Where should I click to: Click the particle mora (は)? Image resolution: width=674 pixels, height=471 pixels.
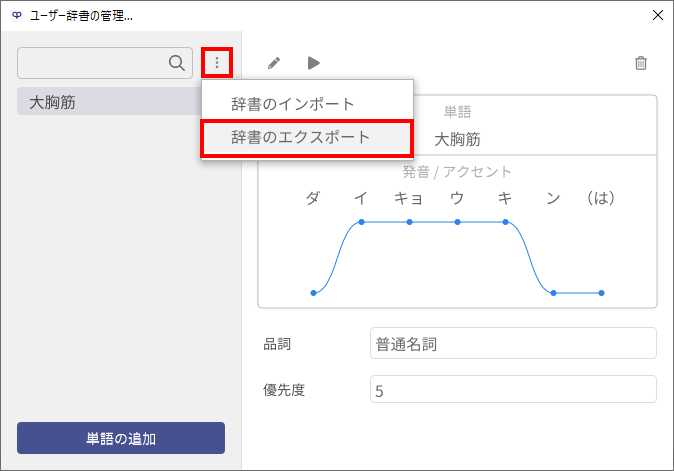tap(601, 198)
